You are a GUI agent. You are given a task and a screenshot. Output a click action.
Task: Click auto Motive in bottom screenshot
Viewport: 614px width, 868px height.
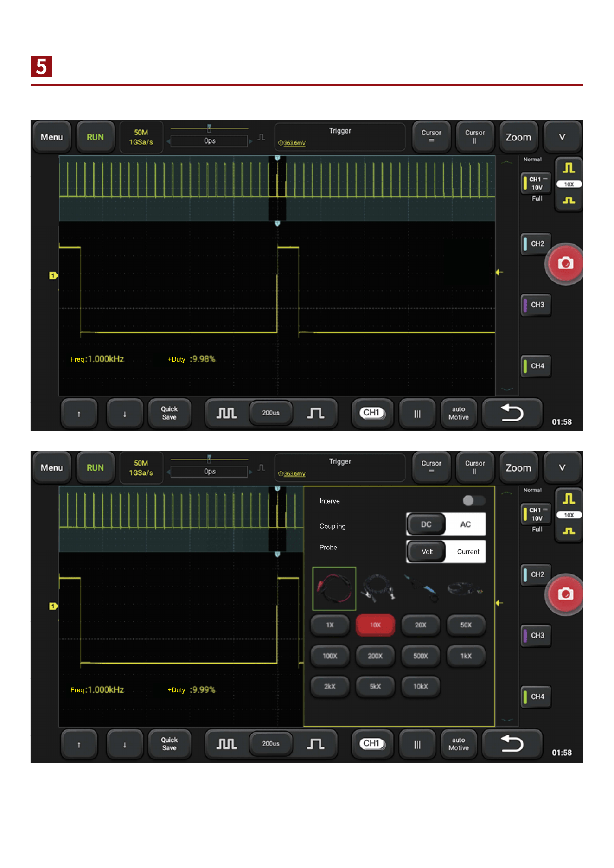pos(458,744)
